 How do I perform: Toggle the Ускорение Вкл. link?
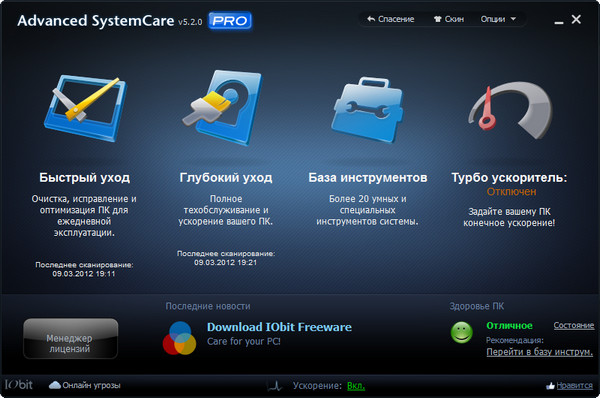pos(356,386)
